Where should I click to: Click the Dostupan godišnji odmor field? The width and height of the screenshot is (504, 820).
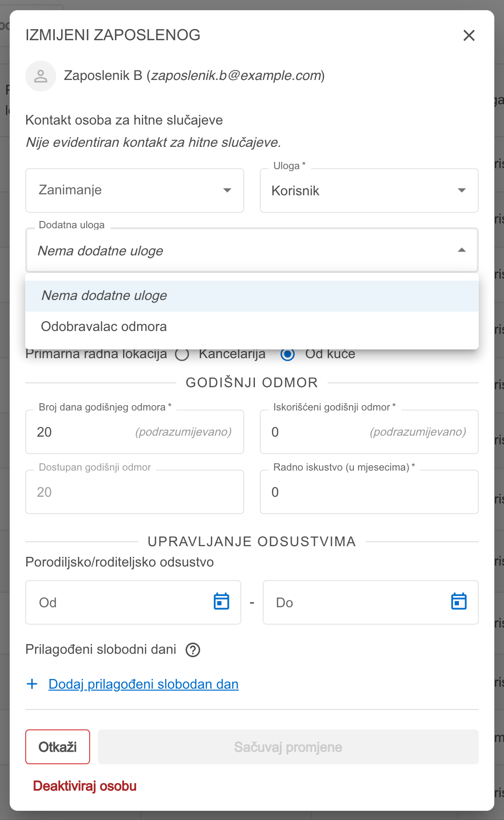click(135, 492)
